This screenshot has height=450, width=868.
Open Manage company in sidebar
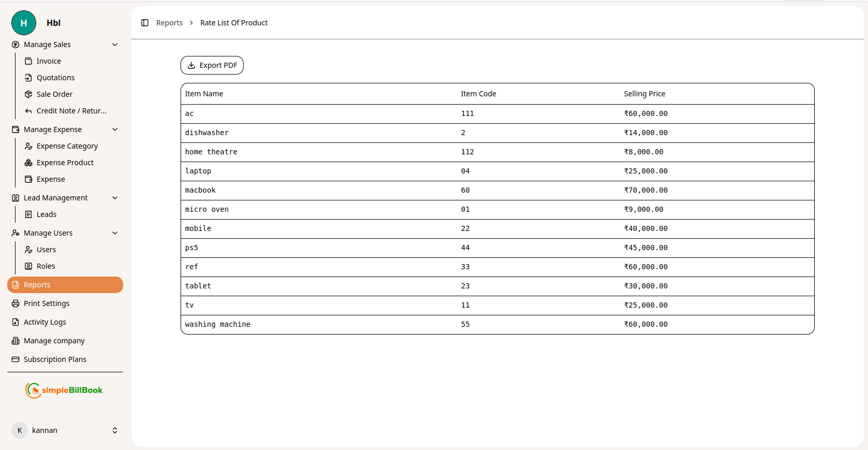click(x=54, y=341)
